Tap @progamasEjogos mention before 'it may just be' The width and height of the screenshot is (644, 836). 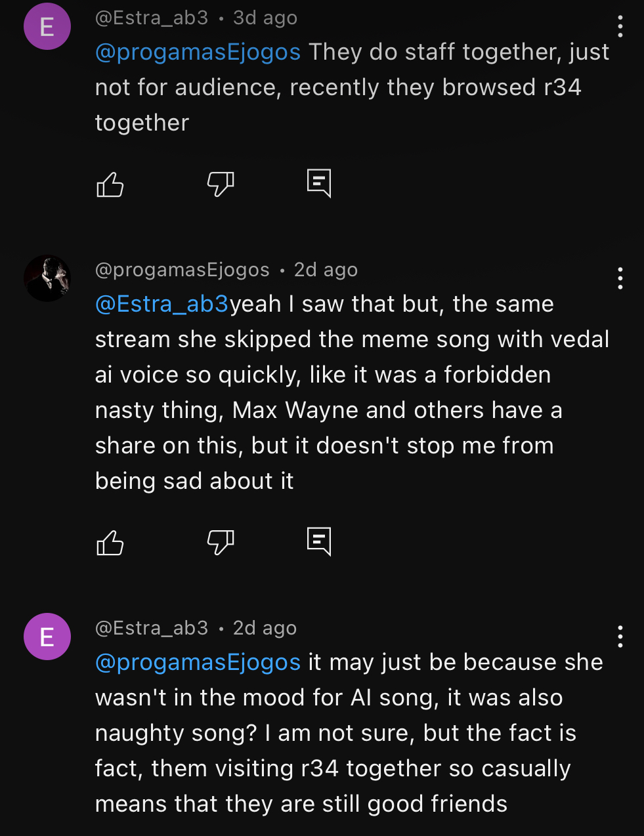198,662
